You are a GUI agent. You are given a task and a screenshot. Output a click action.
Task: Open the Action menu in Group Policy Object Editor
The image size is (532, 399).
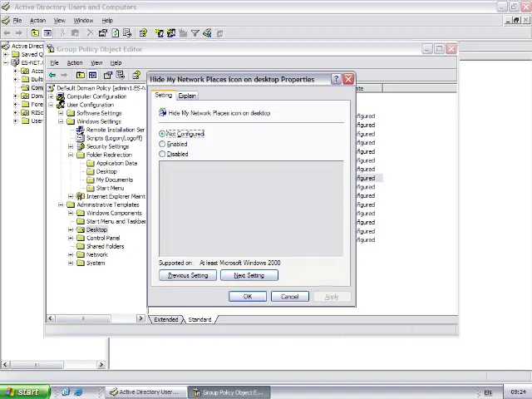pyautogui.click(x=75, y=63)
